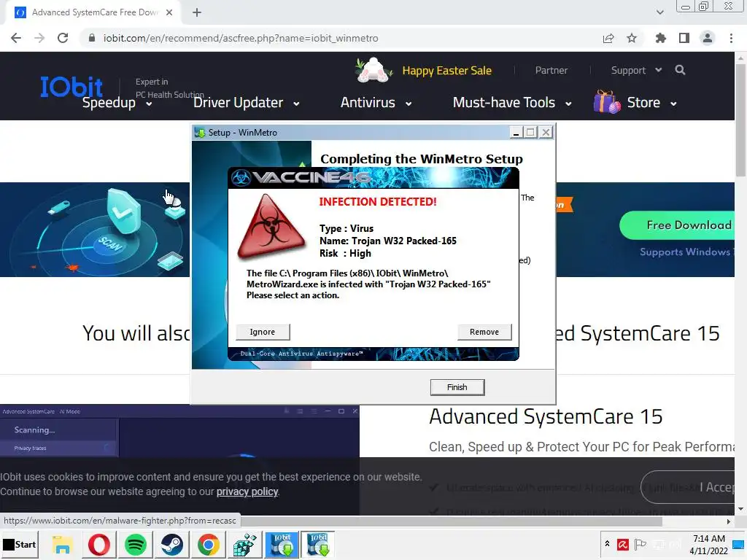Click the Remove button in Vaccine dialog
Image resolution: width=747 pixels, height=560 pixels.
tap(484, 332)
